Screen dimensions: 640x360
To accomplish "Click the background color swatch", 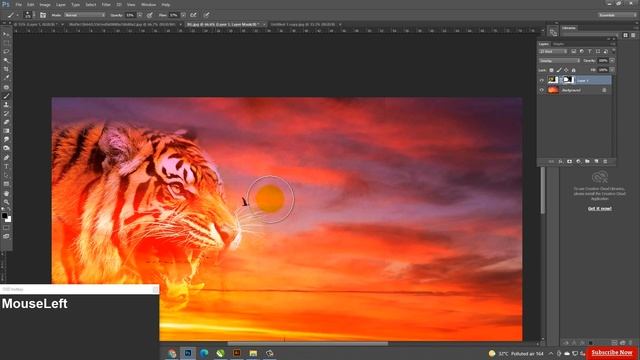I will point(9,220).
